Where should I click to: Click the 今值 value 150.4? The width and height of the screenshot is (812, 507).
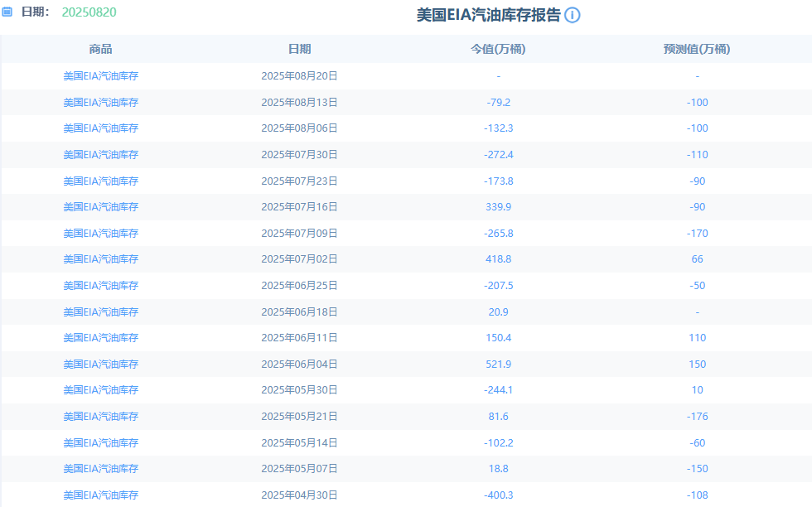(x=499, y=338)
